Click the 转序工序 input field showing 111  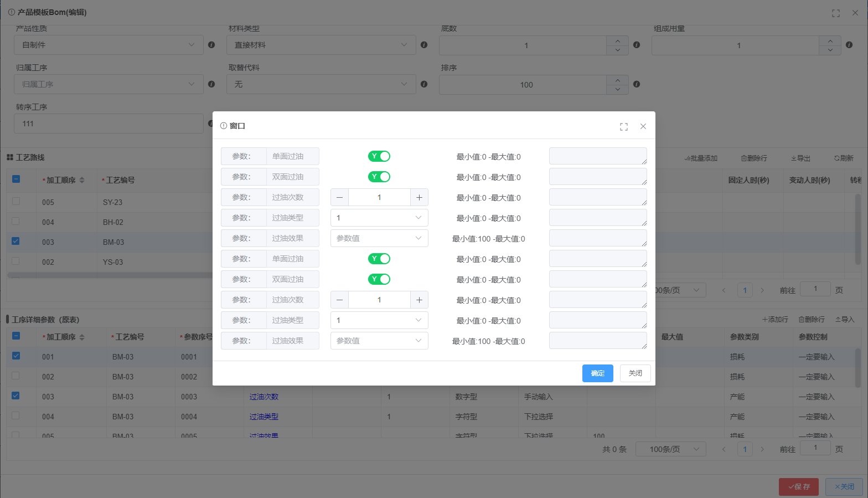pyautogui.click(x=108, y=124)
